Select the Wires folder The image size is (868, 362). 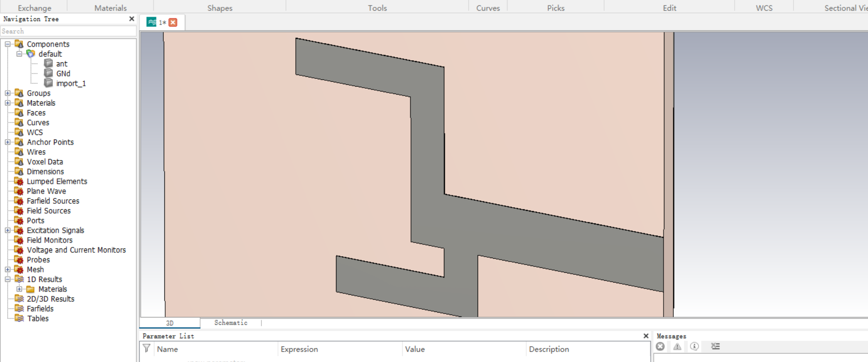pyautogui.click(x=36, y=152)
